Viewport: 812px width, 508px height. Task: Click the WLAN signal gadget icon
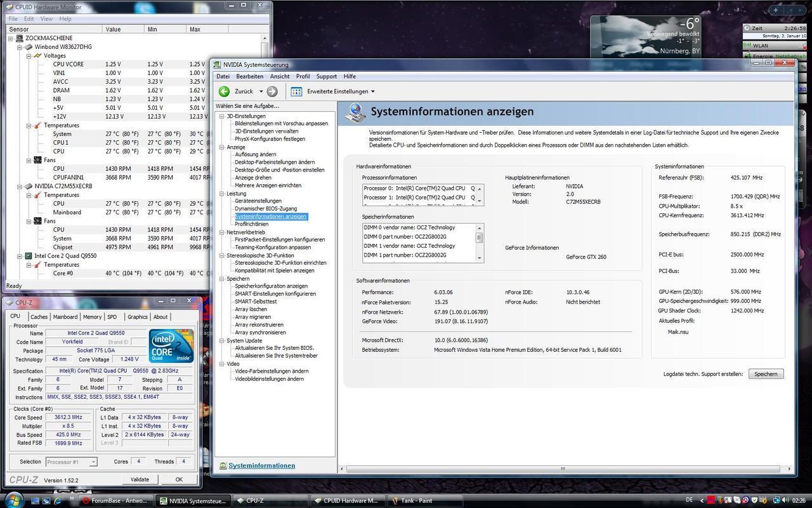747,46
